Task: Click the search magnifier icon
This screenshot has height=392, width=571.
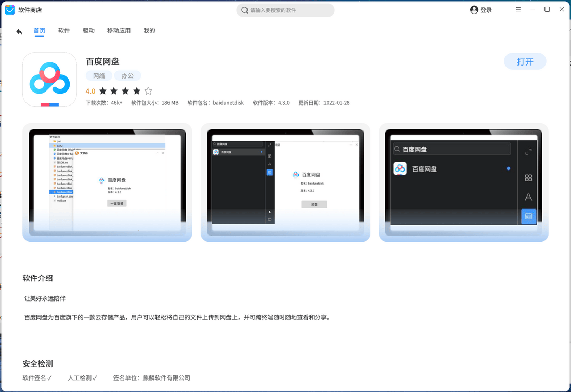Action: click(x=244, y=10)
